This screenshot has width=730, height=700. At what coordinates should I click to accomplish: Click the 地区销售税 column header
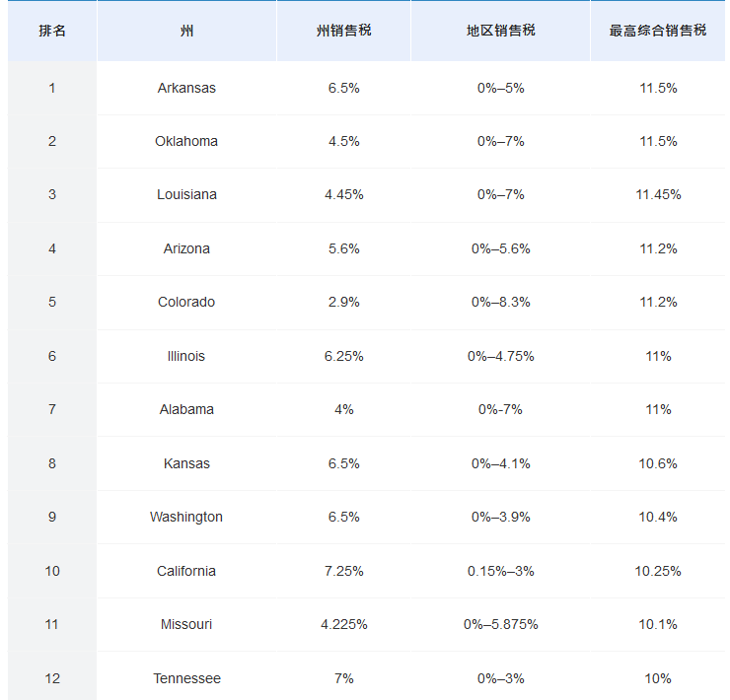tap(500, 31)
